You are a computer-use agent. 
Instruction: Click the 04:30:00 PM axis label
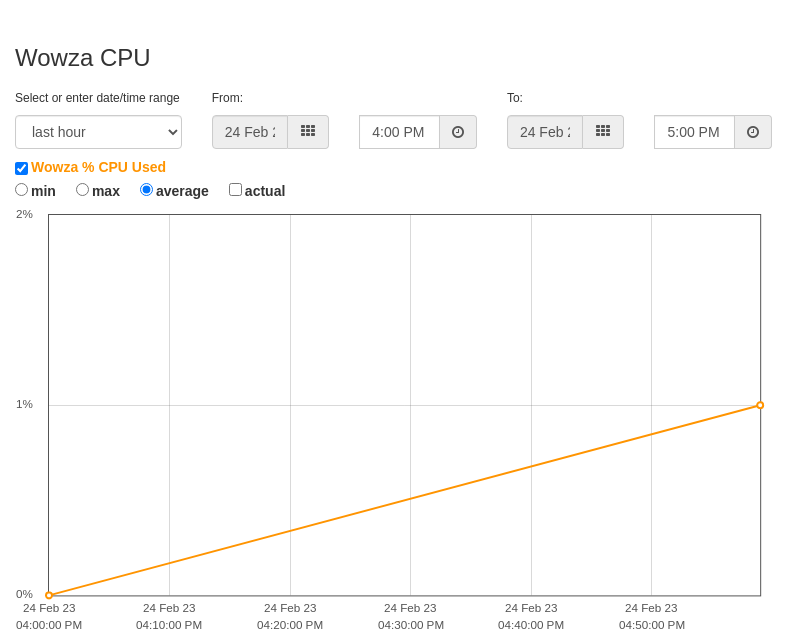click(x=411, y=625)
